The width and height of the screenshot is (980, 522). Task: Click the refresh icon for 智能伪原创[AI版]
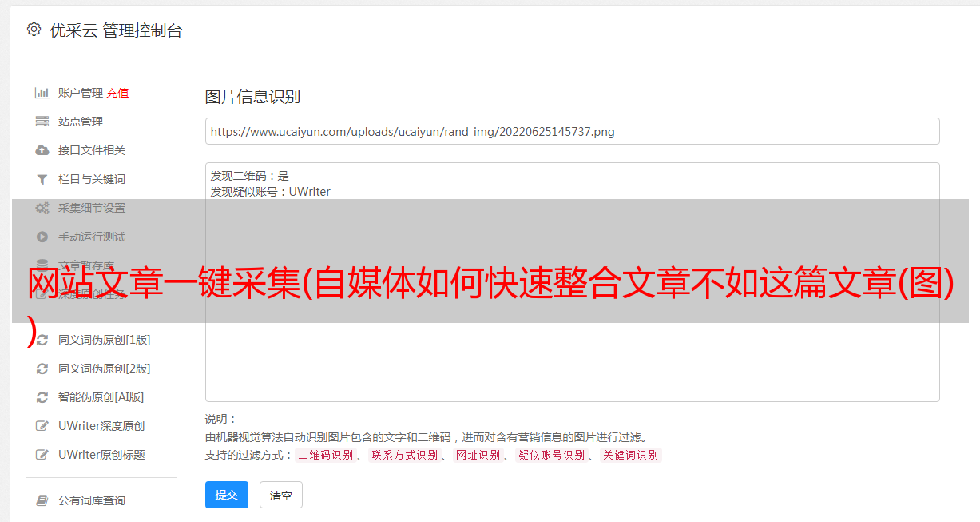42,397
